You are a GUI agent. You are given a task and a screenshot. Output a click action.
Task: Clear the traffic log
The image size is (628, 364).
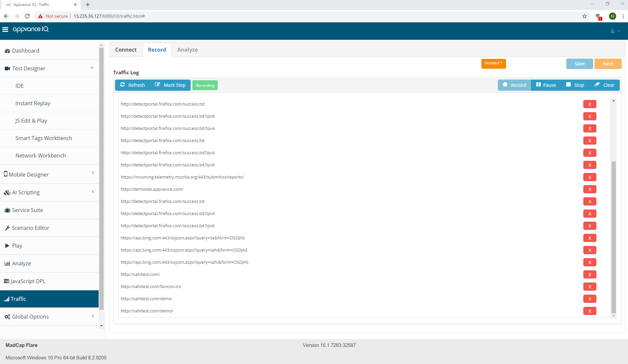pyautogui.click(x=604, y=85)
